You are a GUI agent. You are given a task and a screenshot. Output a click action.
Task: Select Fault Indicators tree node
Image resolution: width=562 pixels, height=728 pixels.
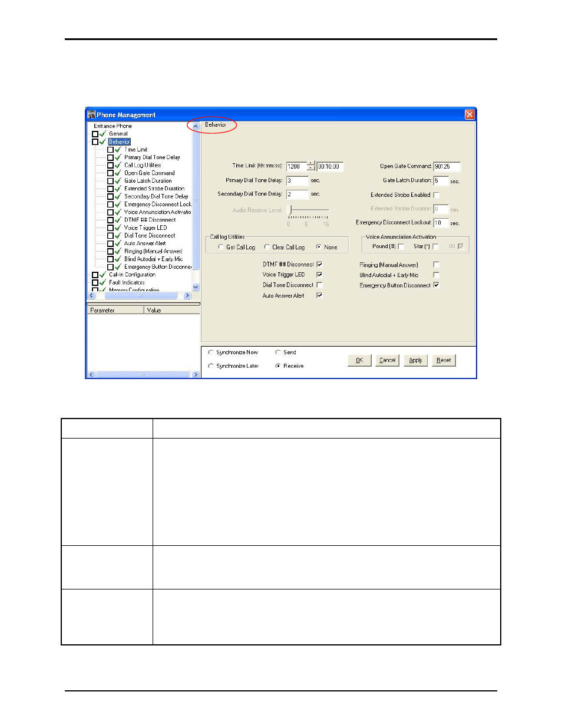[127, 282]
